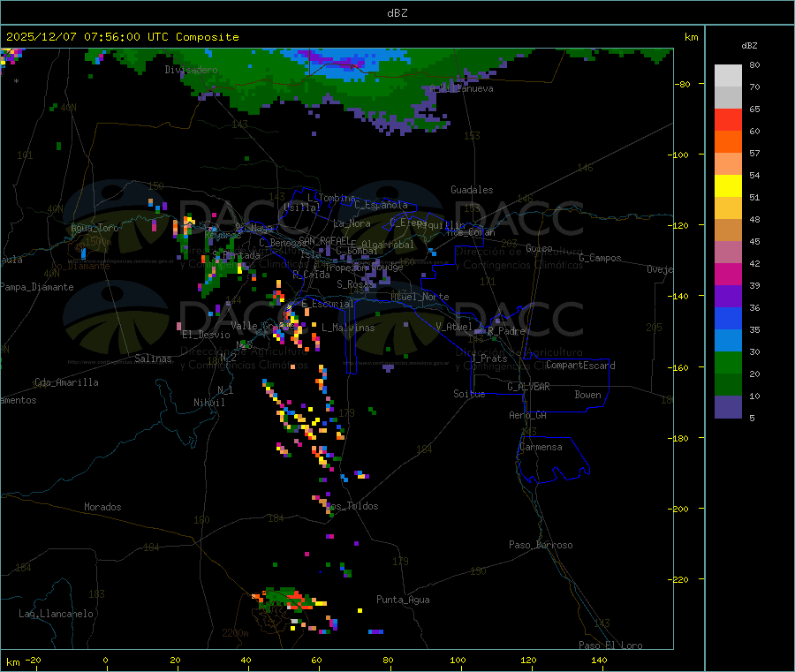
Task: Click the '-20' tick on the horizontal km axis
Action: 34,661
